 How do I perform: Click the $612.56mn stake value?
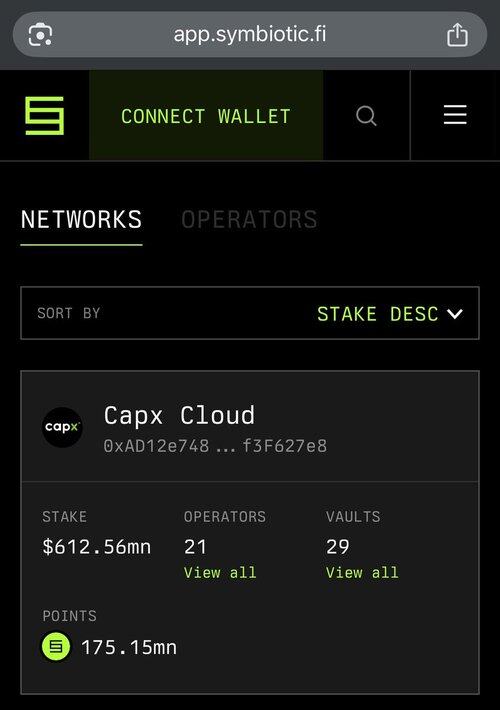click(96, 547)
